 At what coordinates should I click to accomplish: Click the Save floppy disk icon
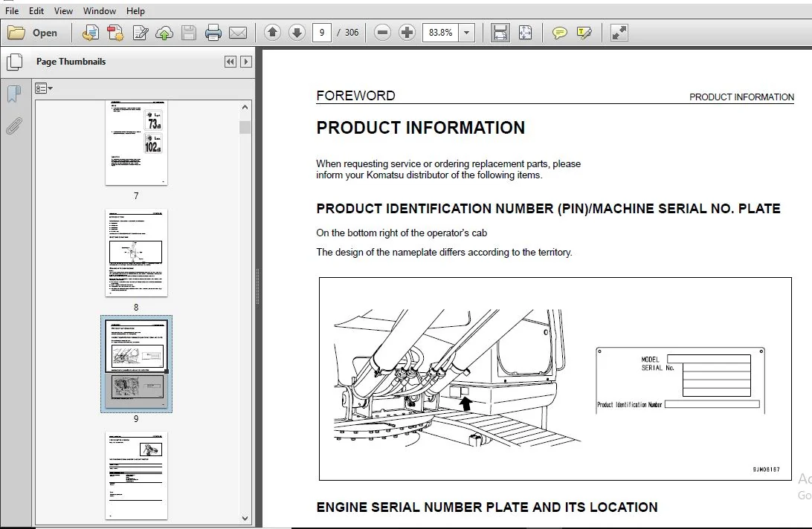189,33
